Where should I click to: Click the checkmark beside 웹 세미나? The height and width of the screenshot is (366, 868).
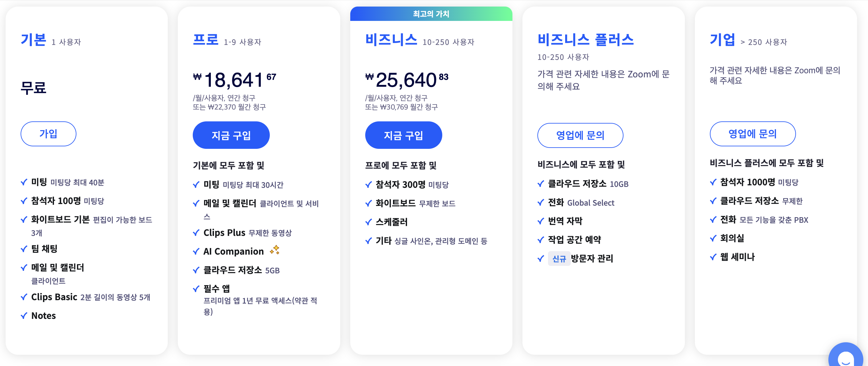713,257
